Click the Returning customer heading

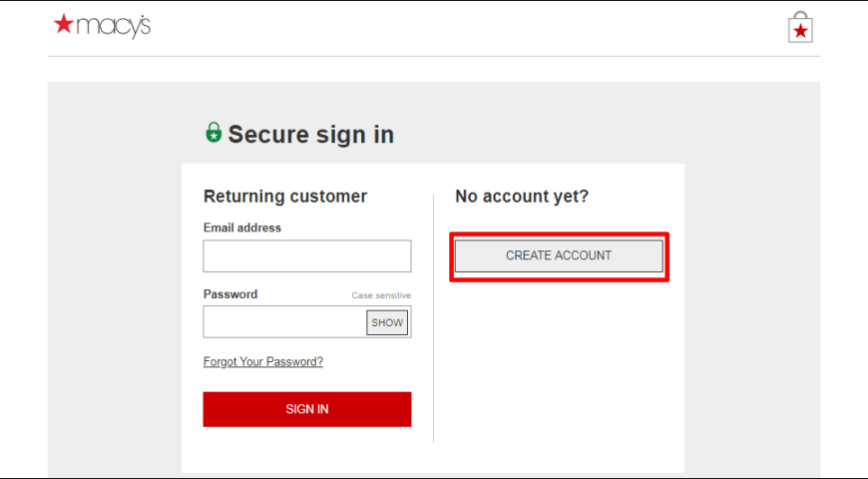[x=285, y=196]
